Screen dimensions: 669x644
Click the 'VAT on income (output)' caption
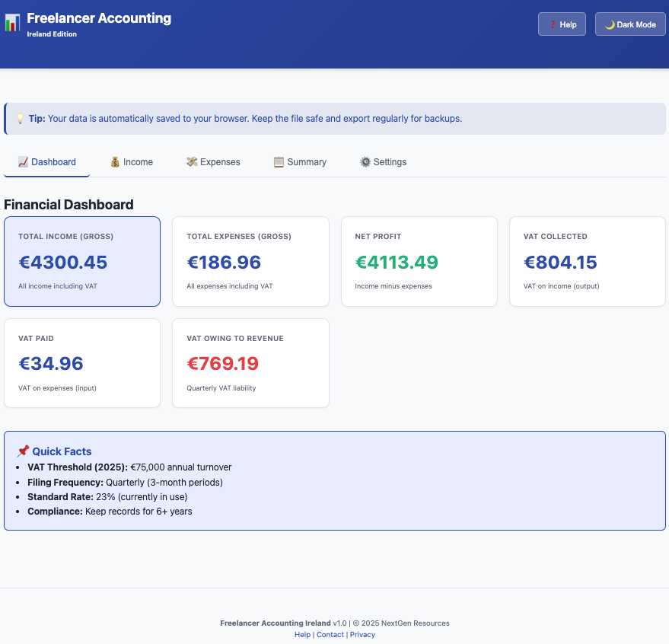click(x=562, y=286)
